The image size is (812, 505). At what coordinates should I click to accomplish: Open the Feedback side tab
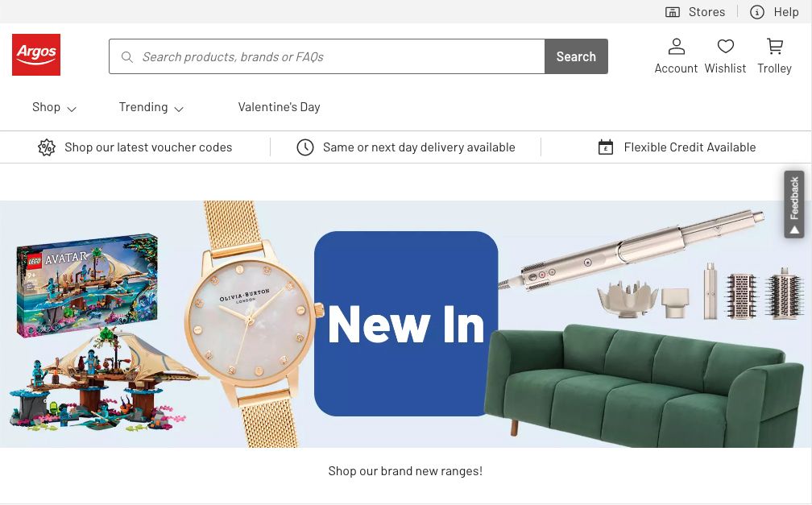794,205
